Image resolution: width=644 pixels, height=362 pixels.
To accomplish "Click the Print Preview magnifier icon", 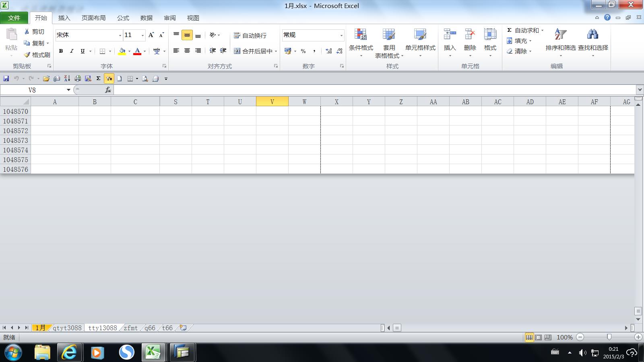I will (x=144, y=79).
